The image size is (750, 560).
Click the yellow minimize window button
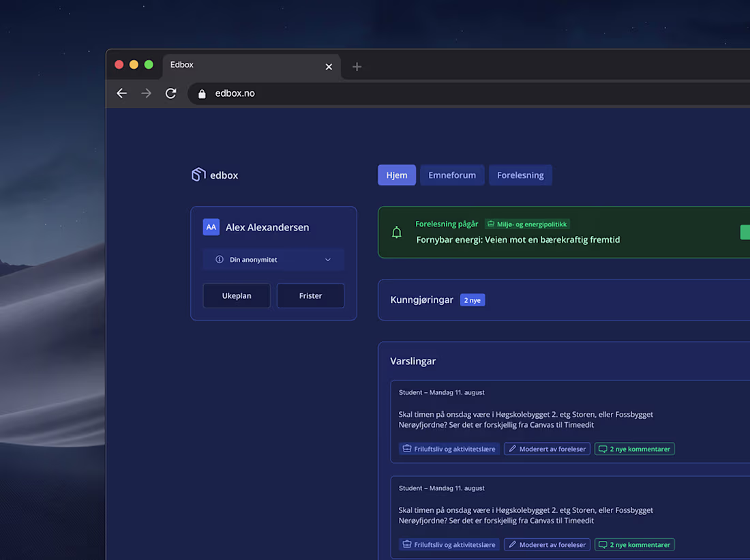134,65
